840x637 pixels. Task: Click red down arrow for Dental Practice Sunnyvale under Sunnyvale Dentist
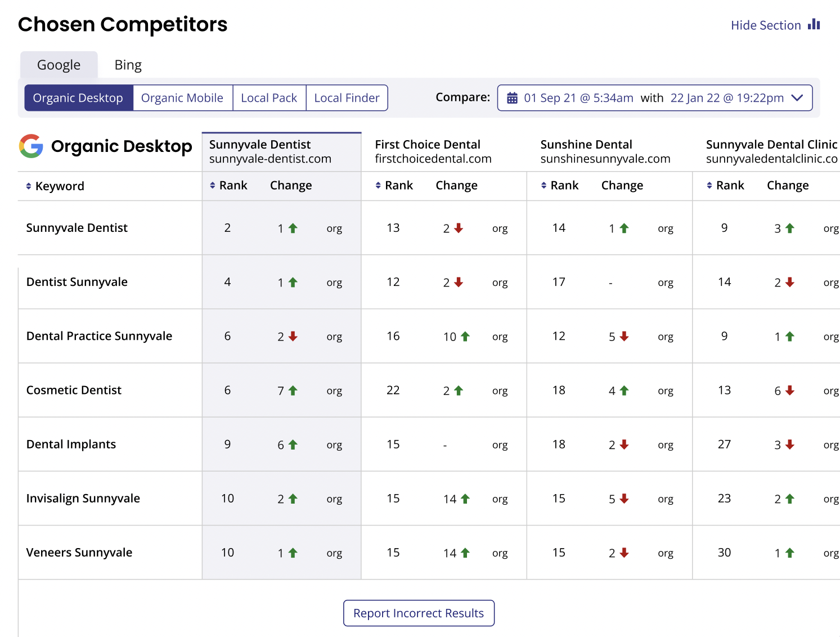pyautogui.click(x=293, y=337)
